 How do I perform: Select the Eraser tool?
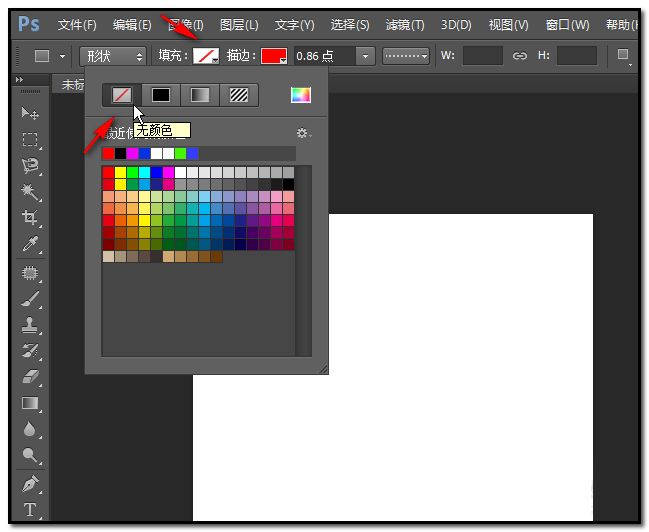(30, 376)
